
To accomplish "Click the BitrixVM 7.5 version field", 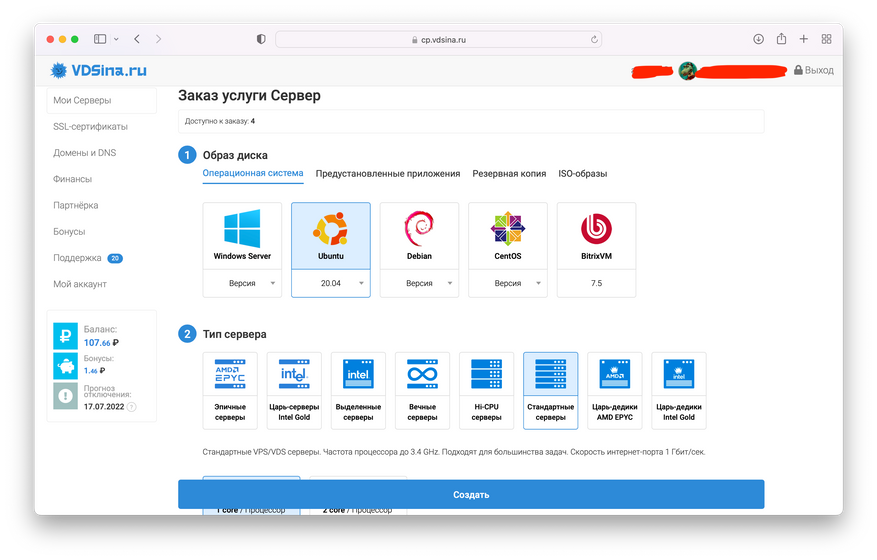I will (x=596, y=283).
